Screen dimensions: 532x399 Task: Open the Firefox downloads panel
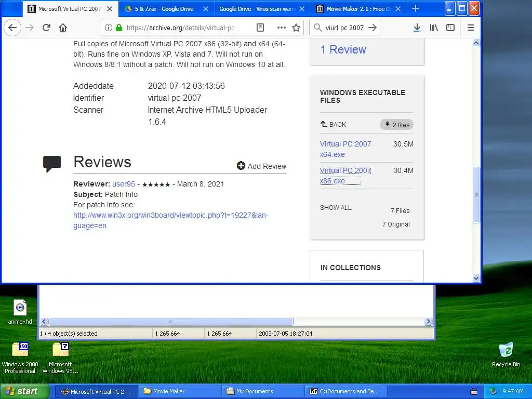417,28
